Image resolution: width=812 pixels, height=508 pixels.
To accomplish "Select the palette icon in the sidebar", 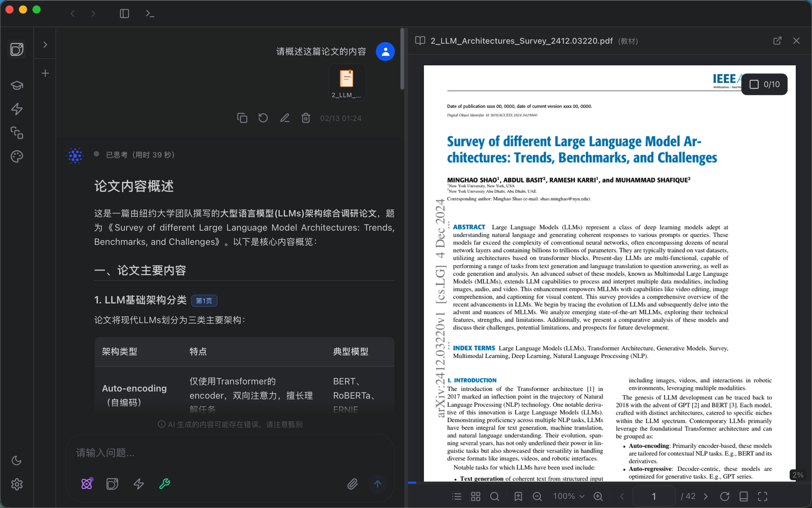I will (x=17, y=156).
